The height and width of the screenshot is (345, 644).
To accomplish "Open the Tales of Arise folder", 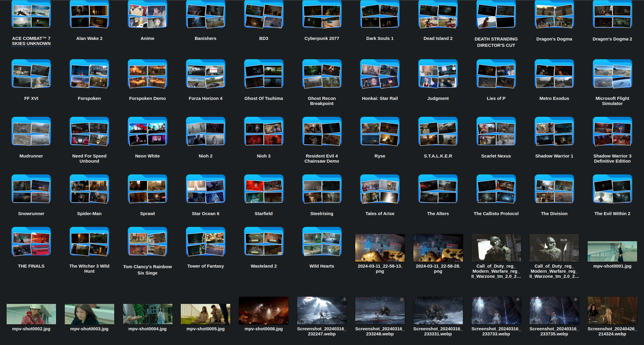I will point(380,189).
